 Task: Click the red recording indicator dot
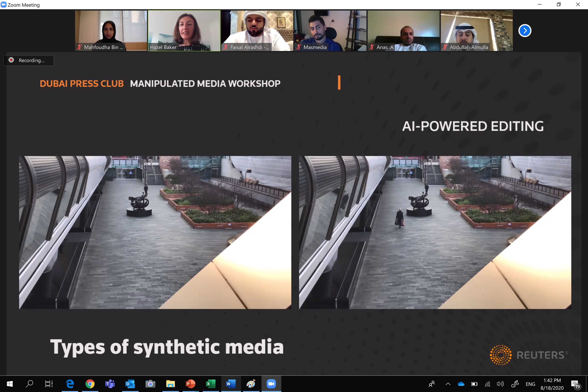click(x=11, y=60)
